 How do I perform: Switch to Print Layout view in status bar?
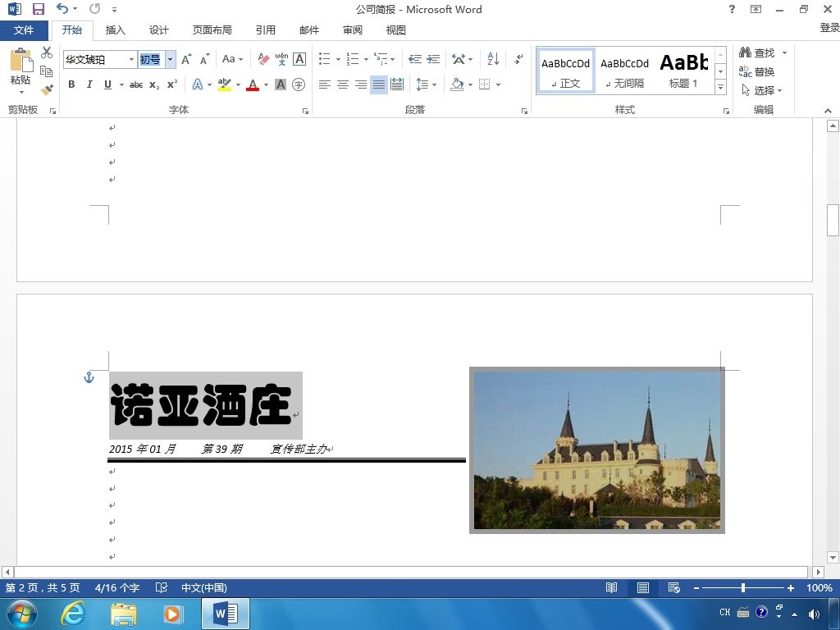[643, 587]
